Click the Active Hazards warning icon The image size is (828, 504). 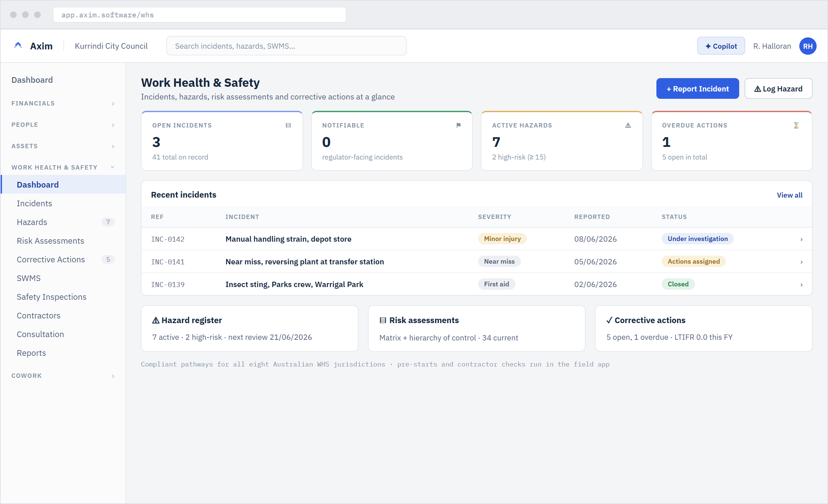[628, 125]
